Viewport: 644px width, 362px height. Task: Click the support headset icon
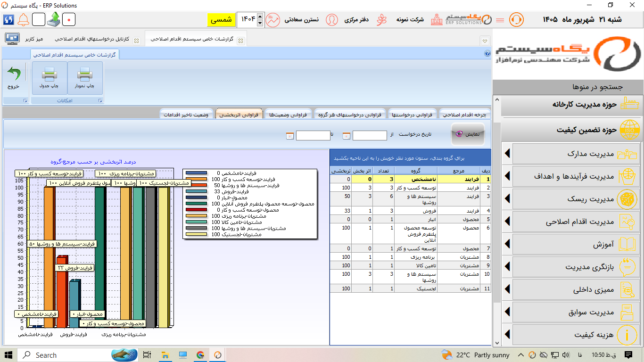point(517,20)
